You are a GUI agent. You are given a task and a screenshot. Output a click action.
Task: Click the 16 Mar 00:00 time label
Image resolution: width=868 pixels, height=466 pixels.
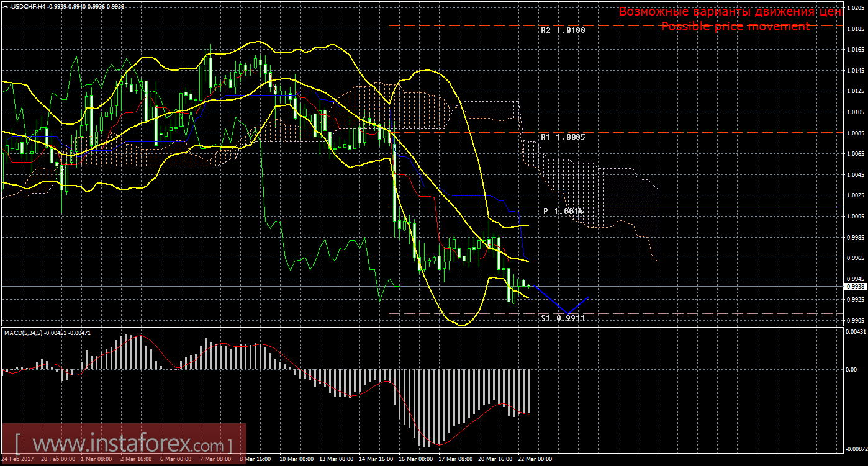[414, 460]
